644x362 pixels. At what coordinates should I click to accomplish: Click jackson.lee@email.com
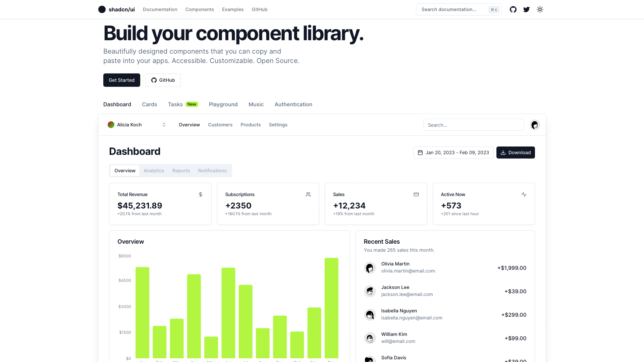coord(407,294)
